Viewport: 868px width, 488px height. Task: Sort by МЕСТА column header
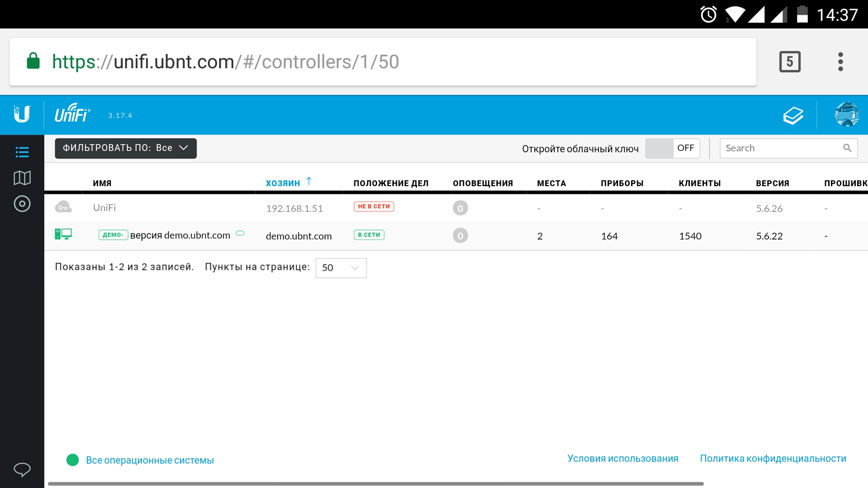(x=552, y=183)
